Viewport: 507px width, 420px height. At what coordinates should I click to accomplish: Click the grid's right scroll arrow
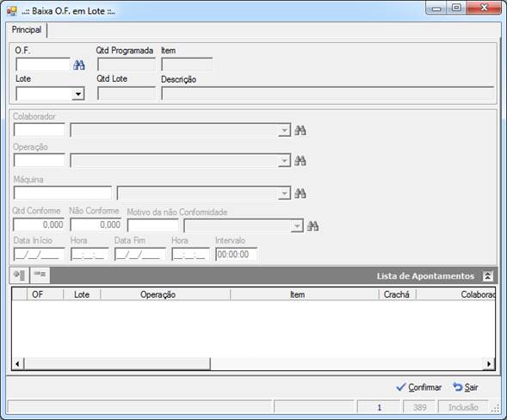click(489, 364)
